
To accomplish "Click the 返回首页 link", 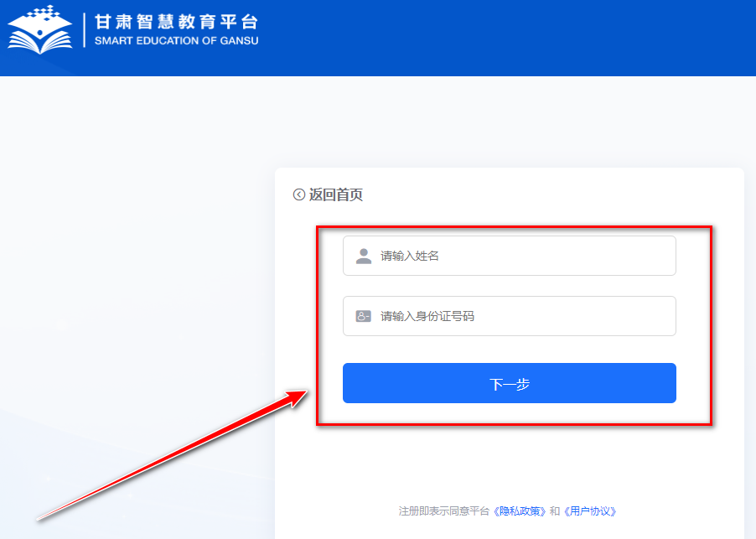I will coord(335,194).
